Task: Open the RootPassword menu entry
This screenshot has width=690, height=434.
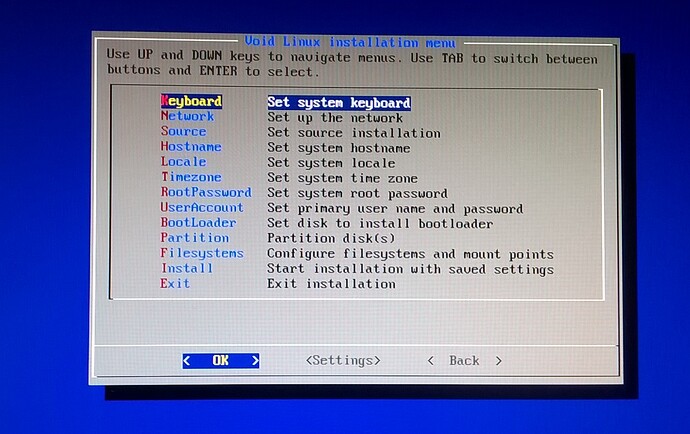Action: tap(206, 192)
